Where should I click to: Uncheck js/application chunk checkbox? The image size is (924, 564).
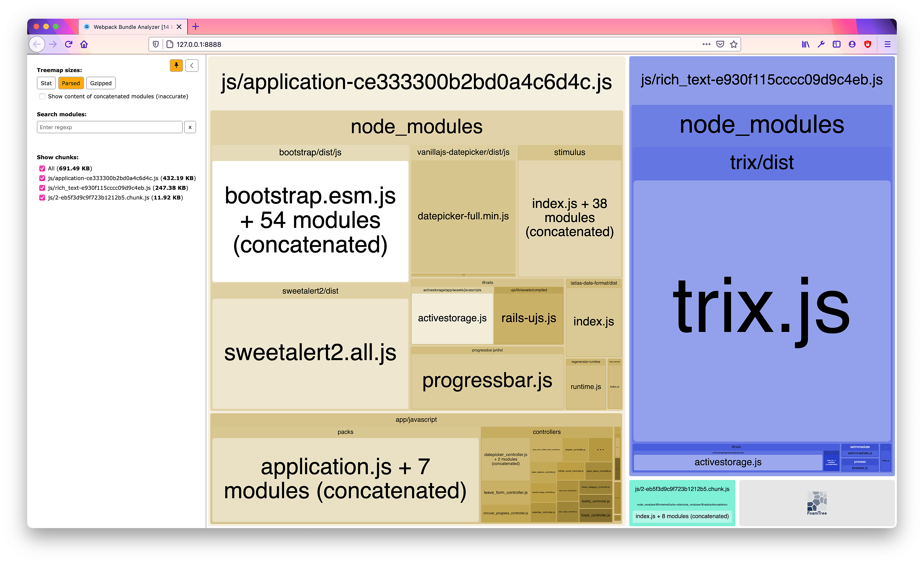42,178
